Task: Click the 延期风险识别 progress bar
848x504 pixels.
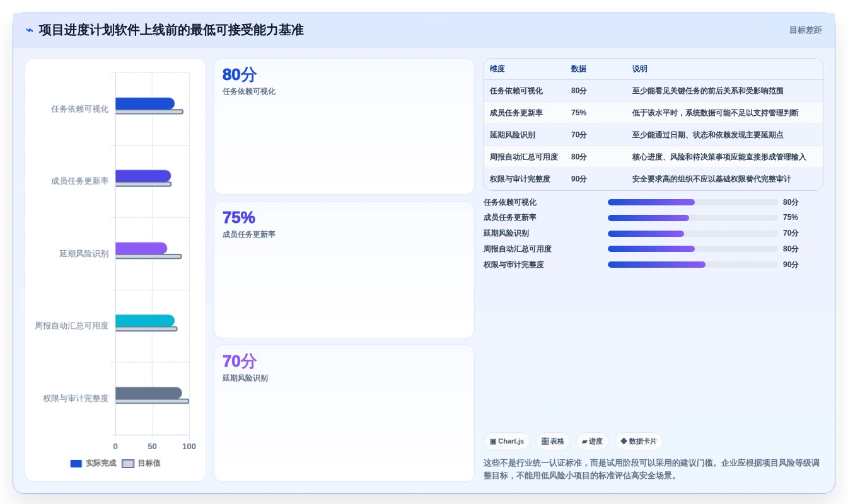Action: [693, 234]
